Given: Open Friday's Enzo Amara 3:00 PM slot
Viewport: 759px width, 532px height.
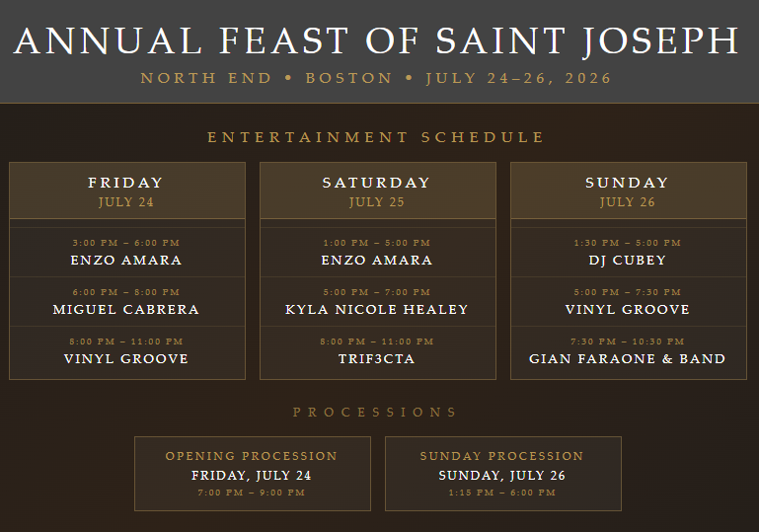Looking at the screenshot, I should tap(127, 253).
